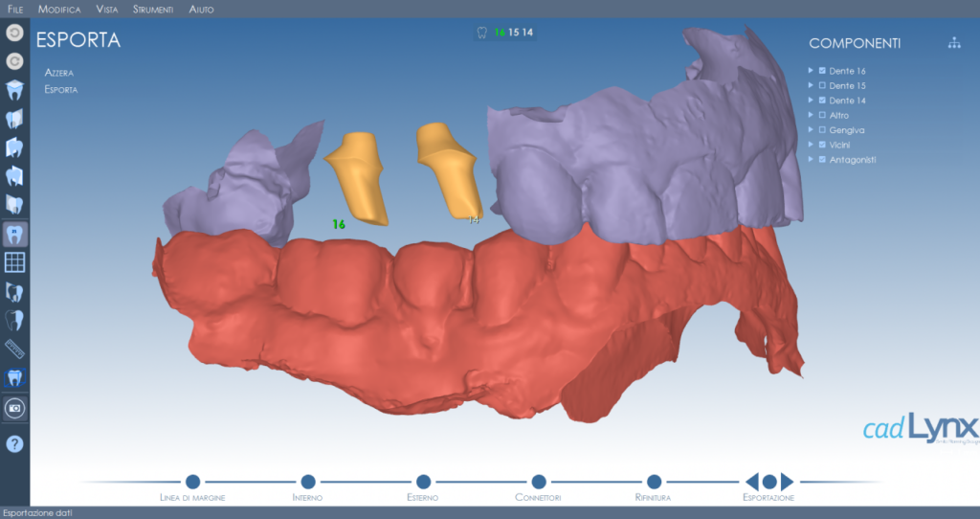Expand the Altro component arrow

[811, 115]
